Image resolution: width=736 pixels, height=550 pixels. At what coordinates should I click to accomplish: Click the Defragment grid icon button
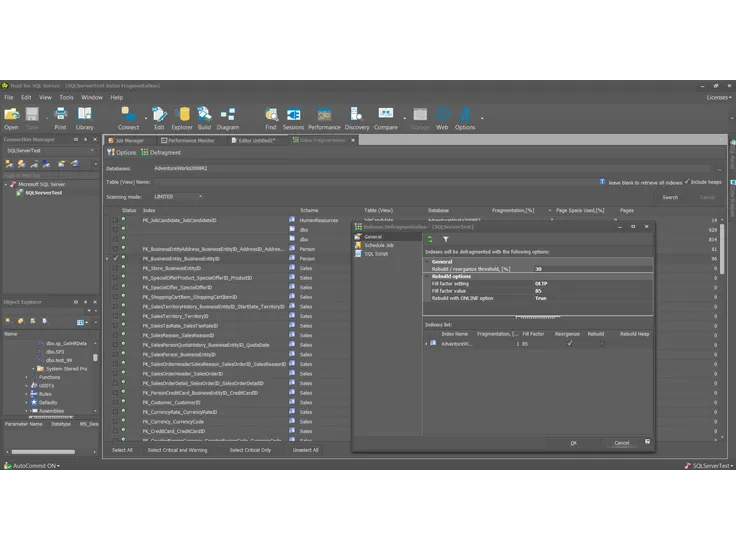tap(145, 153)
